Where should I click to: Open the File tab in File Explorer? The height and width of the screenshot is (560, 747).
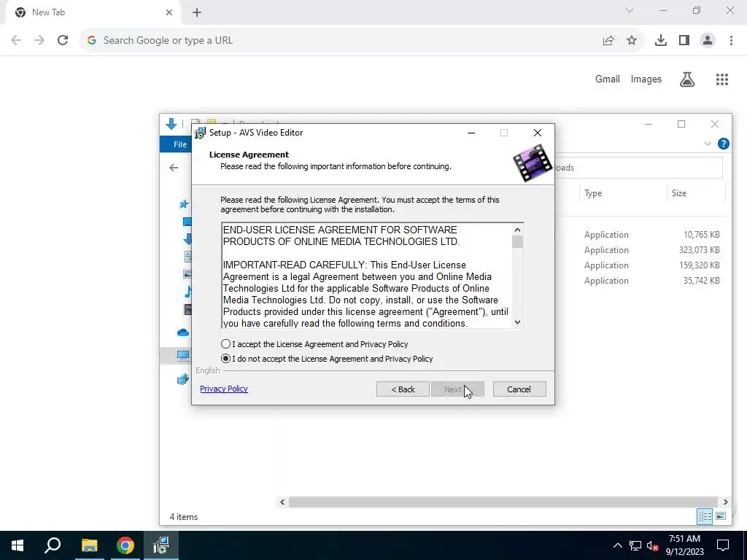pos(180,144)
